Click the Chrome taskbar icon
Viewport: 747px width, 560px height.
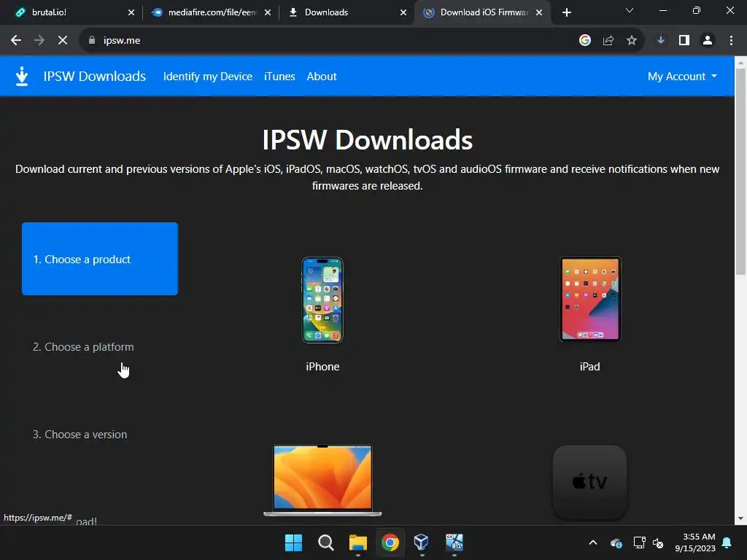[390, 542]
